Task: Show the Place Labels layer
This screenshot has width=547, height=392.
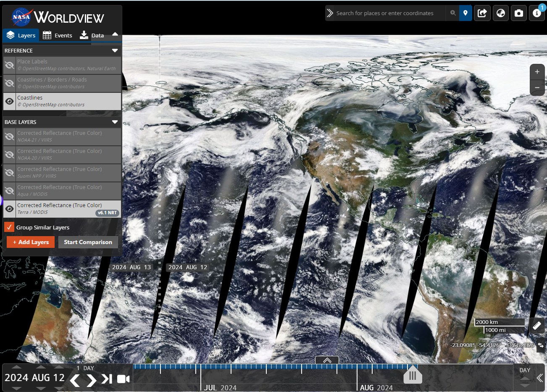Action: tap(9, 65)
